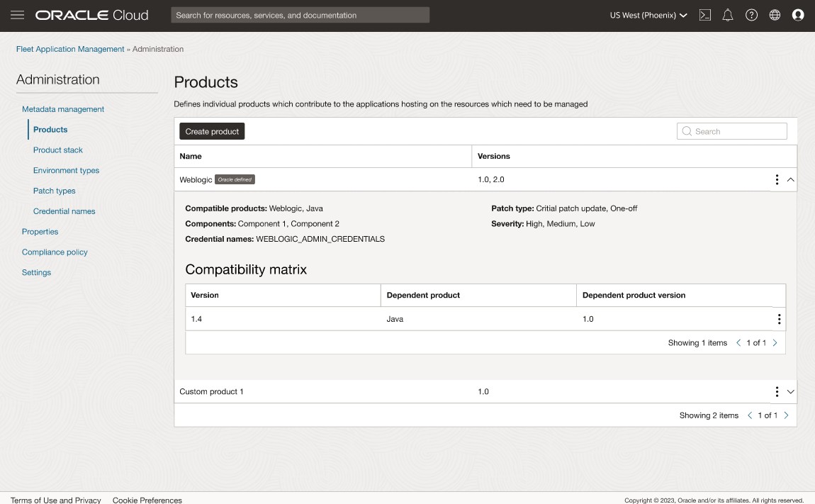Select Patch types in the sidebar
This screenshot has width=815, height=504.
point(54,191)
